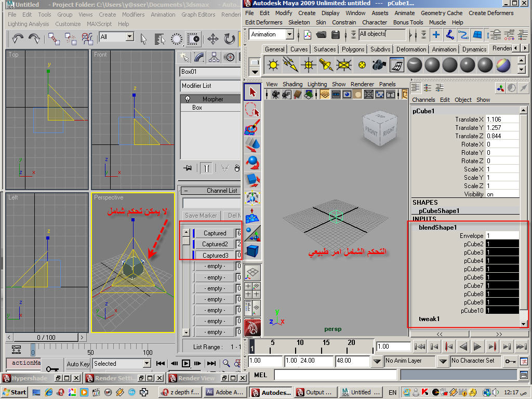Switch to the Polygons shelf tab
Viewport: 532px width, 399px height.
353,49
